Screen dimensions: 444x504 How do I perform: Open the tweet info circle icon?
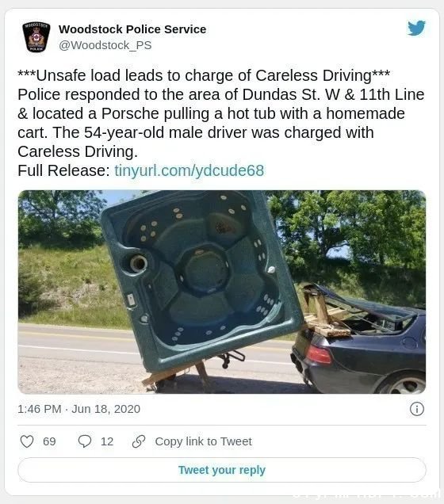tap(417, 409)
